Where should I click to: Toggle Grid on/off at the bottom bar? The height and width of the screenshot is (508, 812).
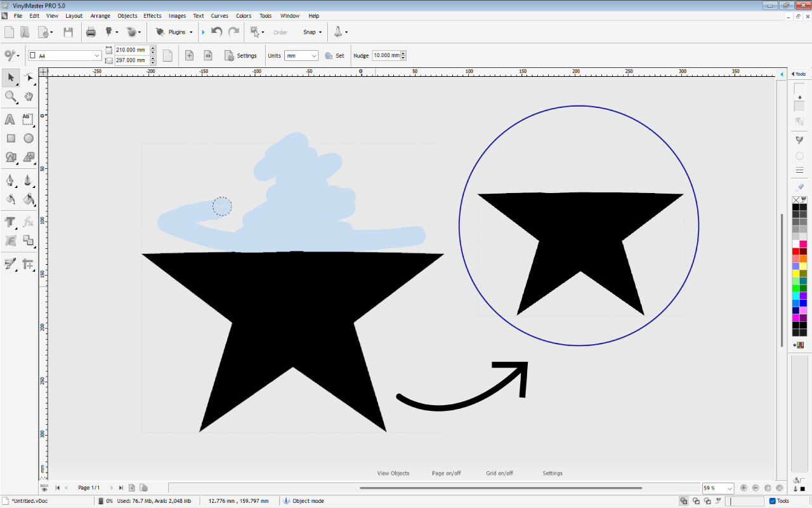(499, 472)
